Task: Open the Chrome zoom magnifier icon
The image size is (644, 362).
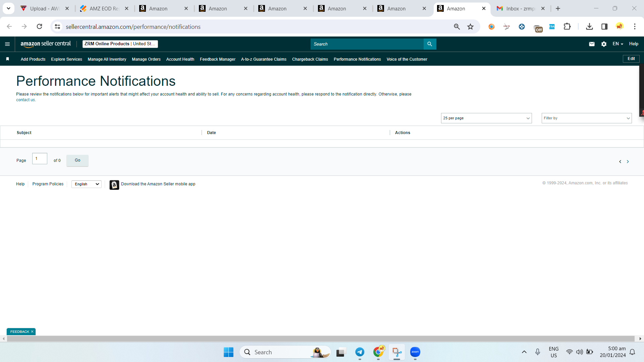Action: point(457,26)
